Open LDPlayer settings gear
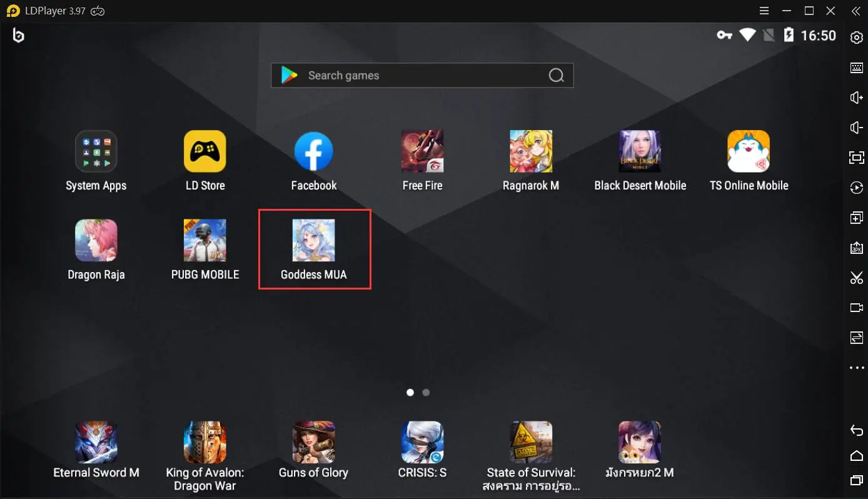 (x=857, y=38)
